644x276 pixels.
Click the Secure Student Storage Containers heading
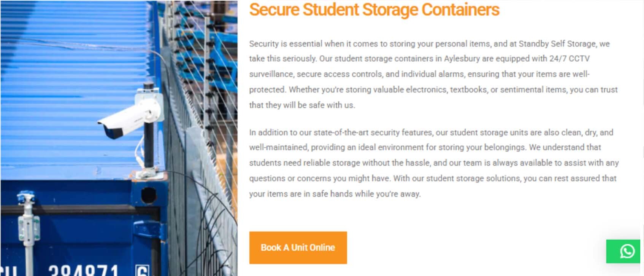tap(374, 10)
